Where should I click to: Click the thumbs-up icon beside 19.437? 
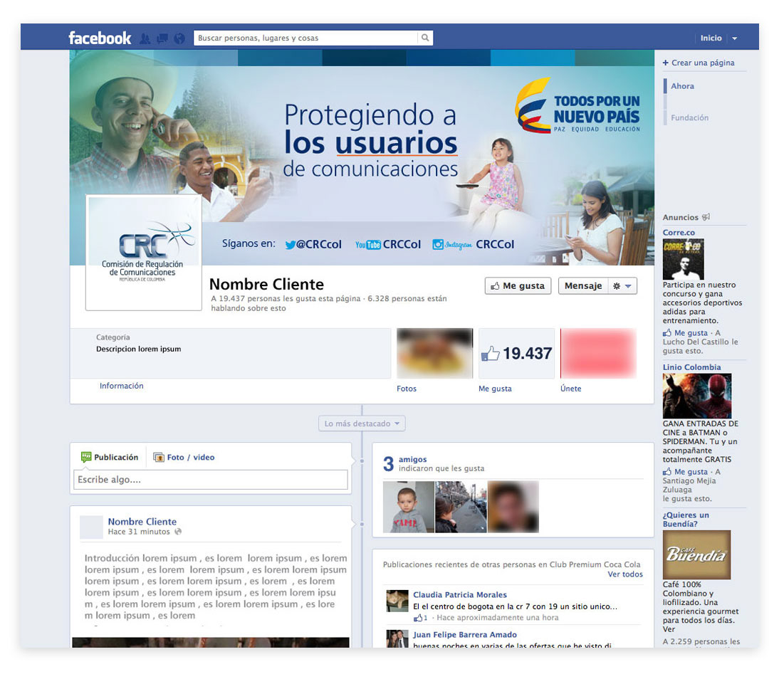pos(490,354)
